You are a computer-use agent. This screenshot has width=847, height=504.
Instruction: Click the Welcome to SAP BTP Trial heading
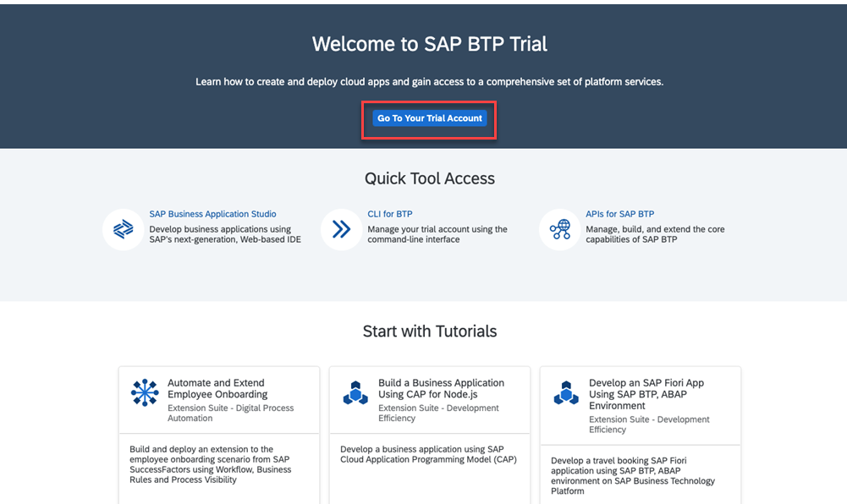(430, 44)
